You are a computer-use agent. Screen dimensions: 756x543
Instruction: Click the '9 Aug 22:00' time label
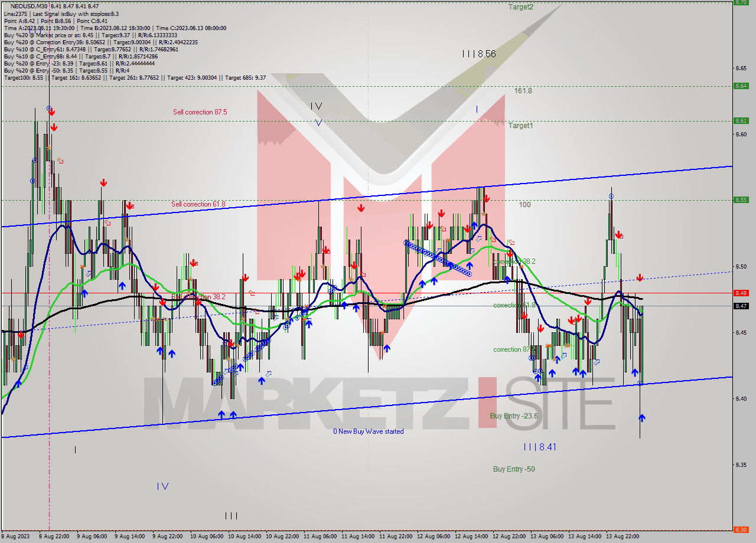[x=167, y=537]
